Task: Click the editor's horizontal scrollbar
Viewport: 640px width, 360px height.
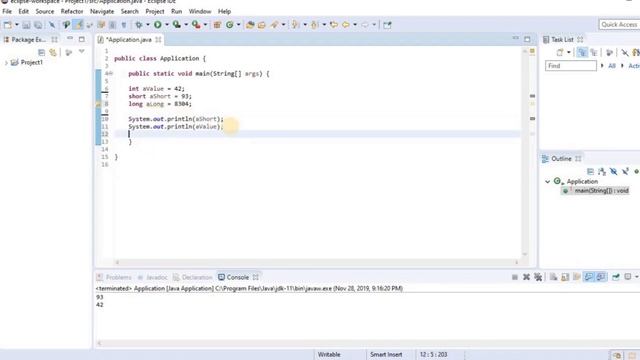Action: click(x=316, y=262)
